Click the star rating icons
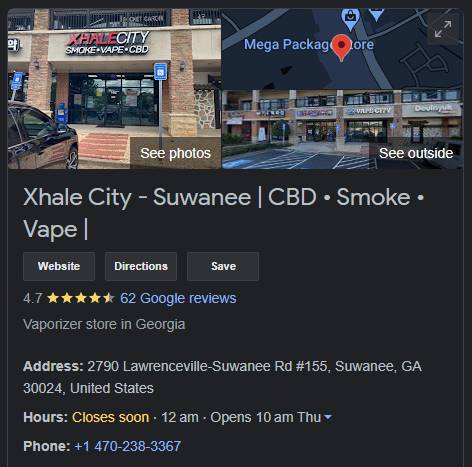Image resolution: width=472 pixels, height=467 pixels. point(81,298)
